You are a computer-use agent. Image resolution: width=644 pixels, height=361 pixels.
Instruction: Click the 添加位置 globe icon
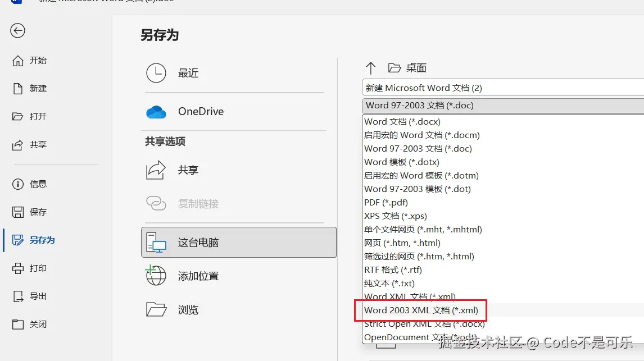tap(156, 275)
